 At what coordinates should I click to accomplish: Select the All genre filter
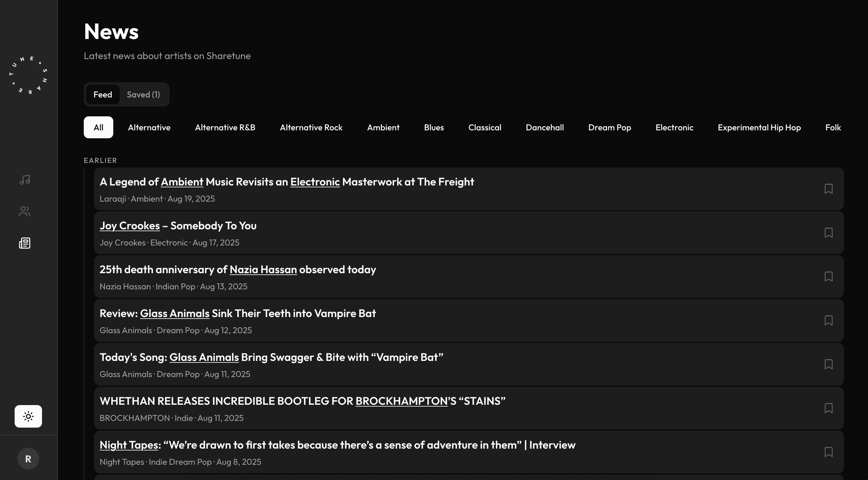pyautogui.click(x=98, y=127)
